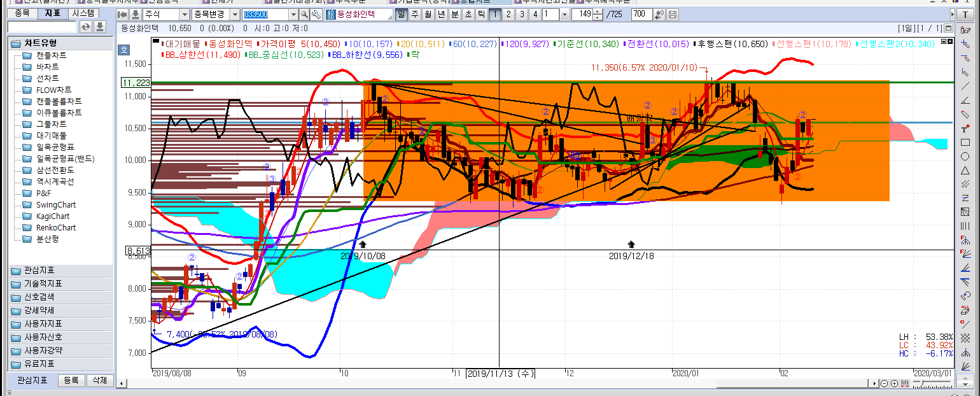Click the bar count stepper arrows
The width and height of the screenshot is (980, 396).
click(597, 14)
